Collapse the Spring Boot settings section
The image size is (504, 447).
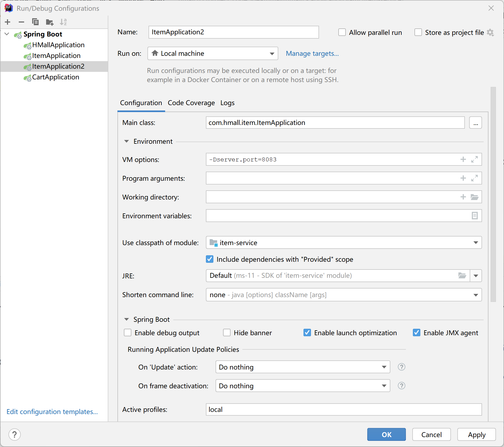pyautogui.click(x=127, y=319)
